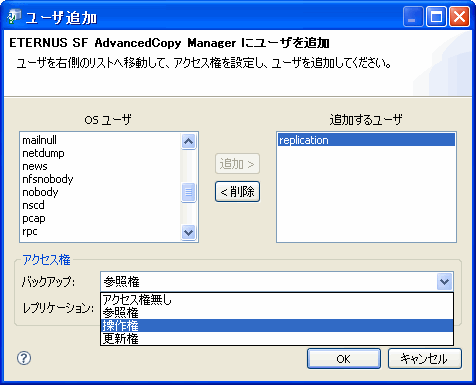Click the 追加 > button
This screenshot has height=385, width=476.
point(237,164)
